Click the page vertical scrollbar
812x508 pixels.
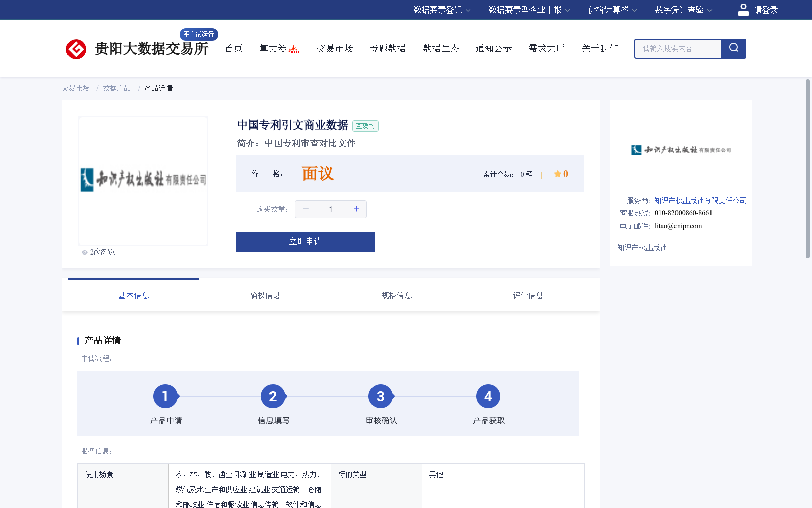808,169
